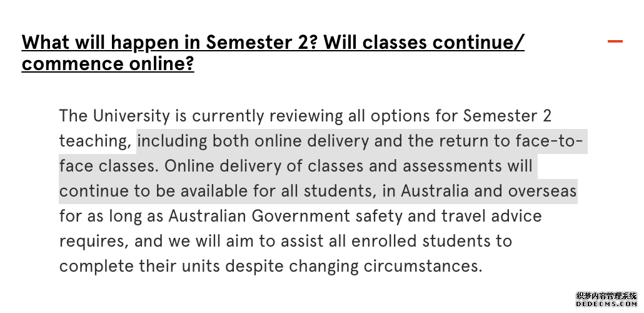Click 'Will classes continue/' in the heading

coord(425,43)
